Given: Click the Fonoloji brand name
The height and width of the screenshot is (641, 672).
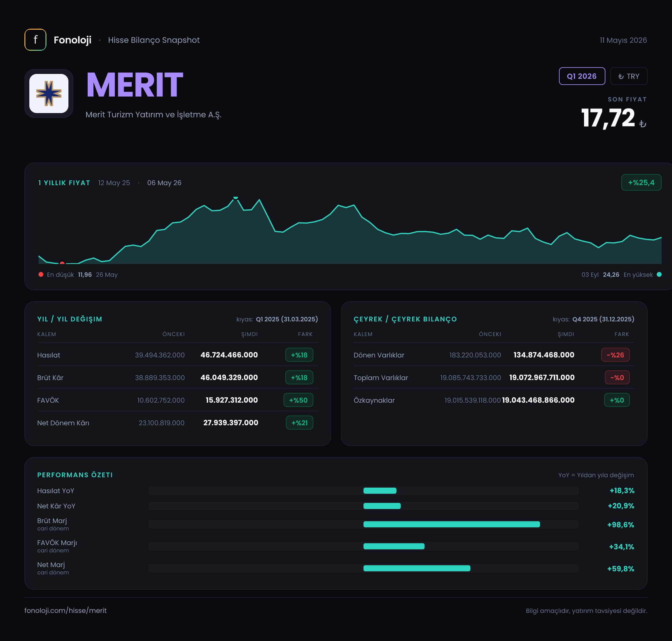Looking at the screenshot, I should tap(72, 40).
